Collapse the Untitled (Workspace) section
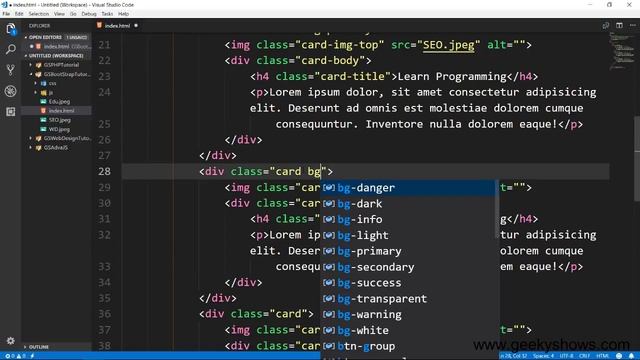The image size is (640, 360). [56, 56]
